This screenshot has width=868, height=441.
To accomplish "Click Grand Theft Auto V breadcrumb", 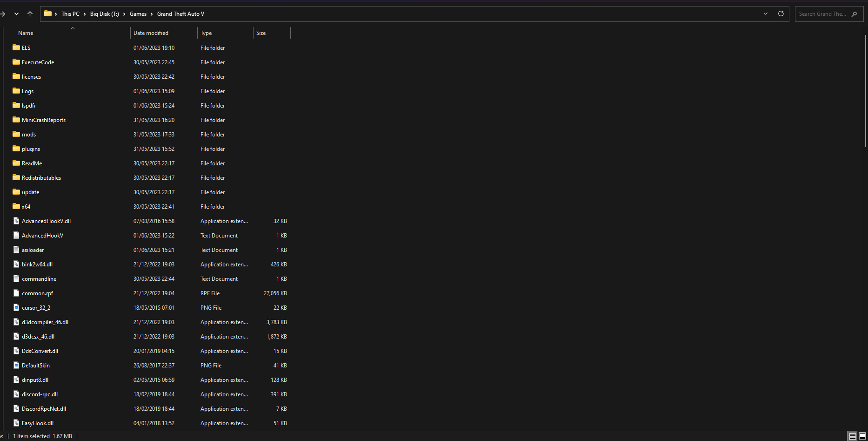I will click(x=180, y=14).
